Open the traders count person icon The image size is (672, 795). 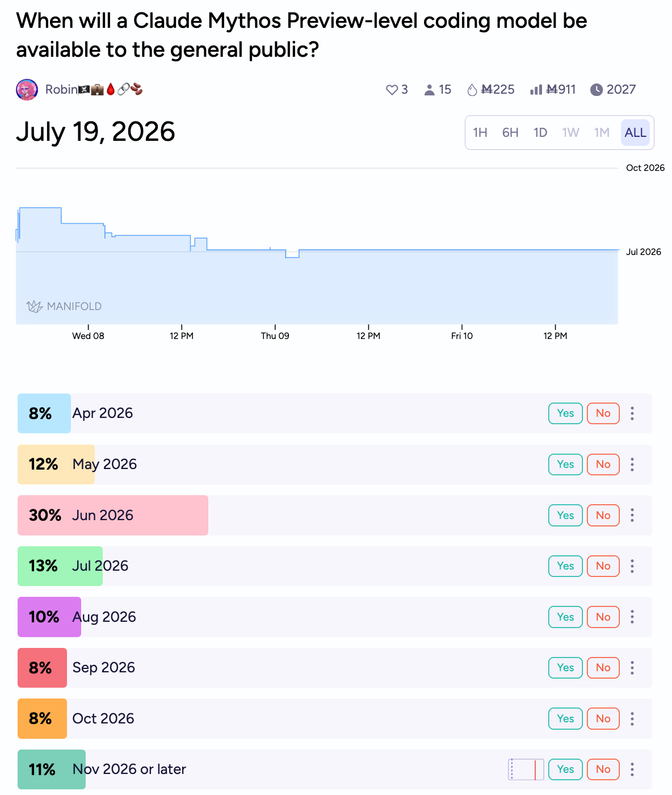[x=430, y=90]
